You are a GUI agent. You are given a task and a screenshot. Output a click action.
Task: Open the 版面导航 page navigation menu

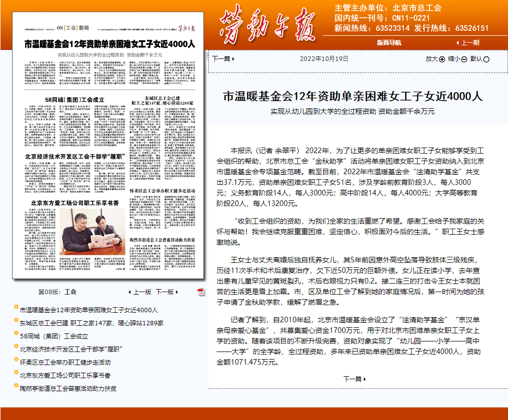tap(389, 43)
